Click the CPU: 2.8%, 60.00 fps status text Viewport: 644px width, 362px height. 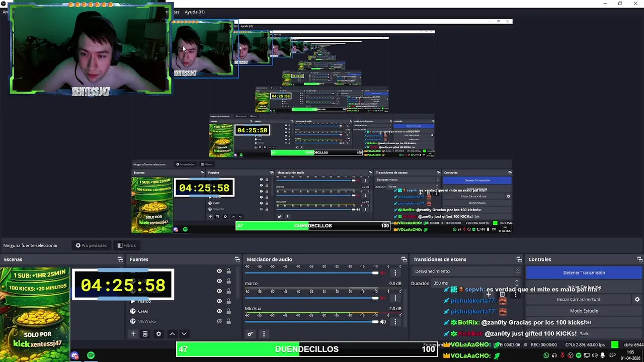coord(585,345)
